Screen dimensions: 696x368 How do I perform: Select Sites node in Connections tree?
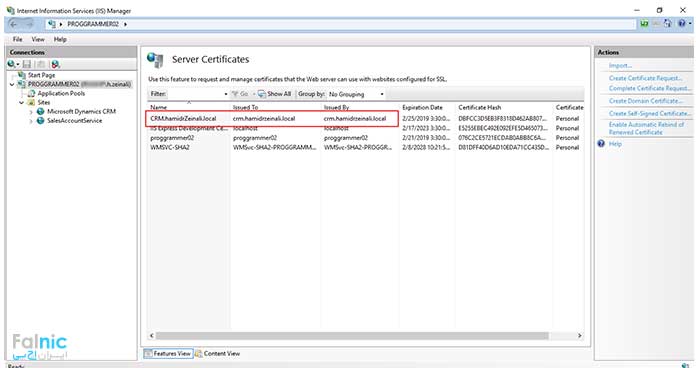(44, 102)
